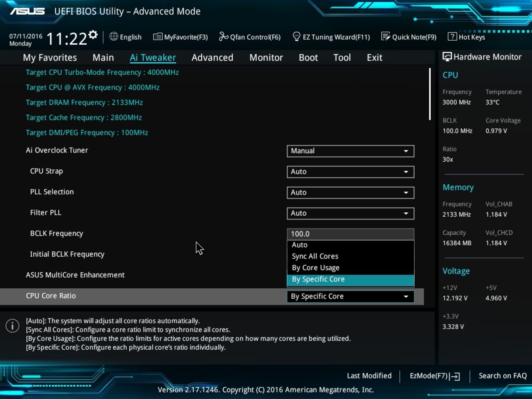Click Target DMI/PEG Frequency : 100MHz text
The width and height of the screenshot is (532, 399).
[x=87, y=133]
